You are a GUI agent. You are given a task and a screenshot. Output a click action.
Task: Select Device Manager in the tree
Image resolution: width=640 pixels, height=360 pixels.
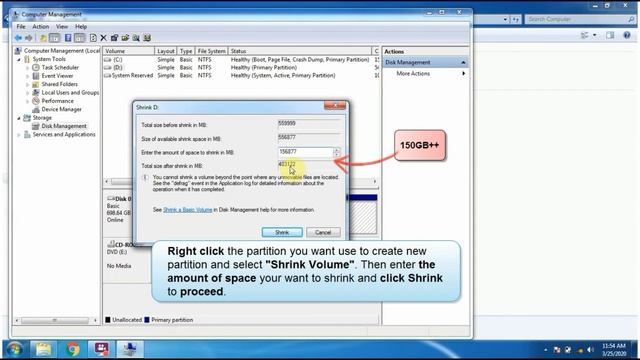pyautogui.click(x=61, y=109)
